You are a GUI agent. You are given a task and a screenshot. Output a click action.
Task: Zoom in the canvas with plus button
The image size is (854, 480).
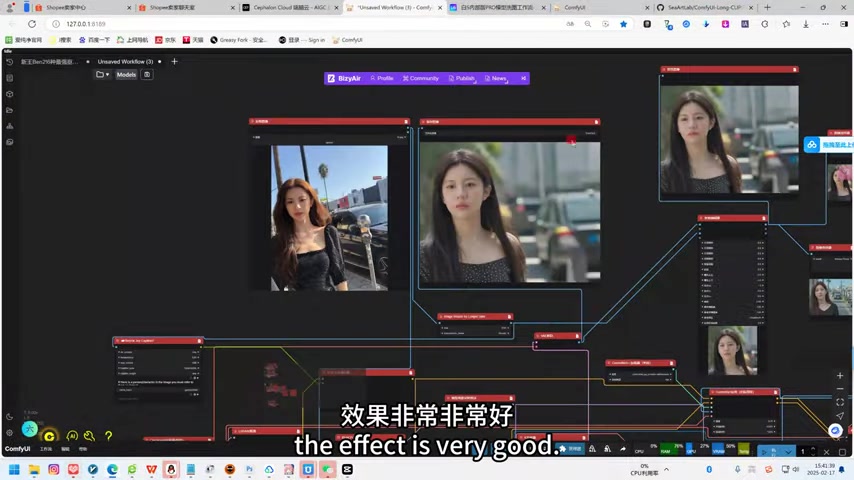pos(840,375)
